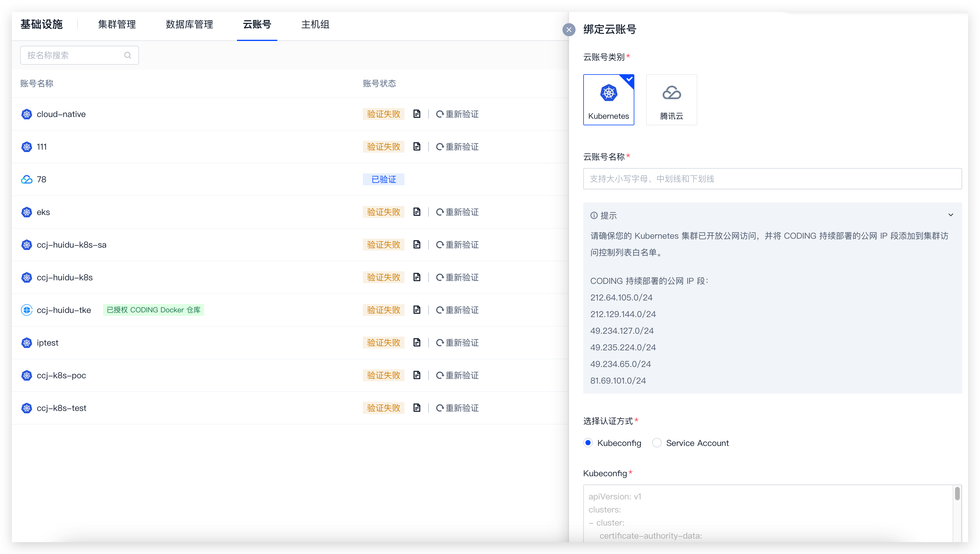Switch to the 主机组 tab

tap(315, 25)
